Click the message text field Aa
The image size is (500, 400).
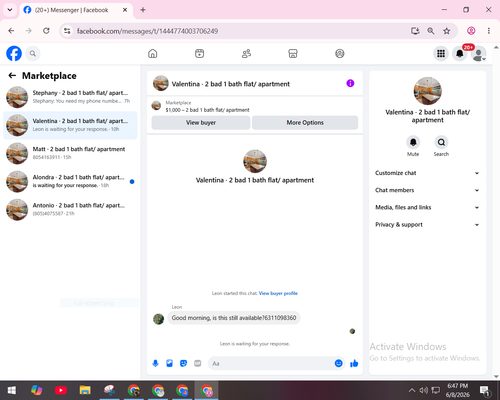(x=271, y=363)
